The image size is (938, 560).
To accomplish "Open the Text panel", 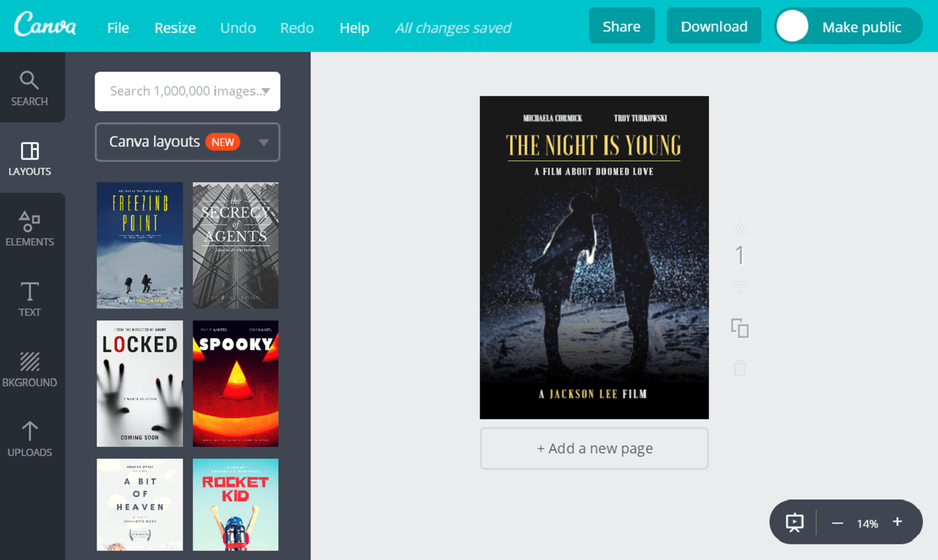I will (30, 299).
